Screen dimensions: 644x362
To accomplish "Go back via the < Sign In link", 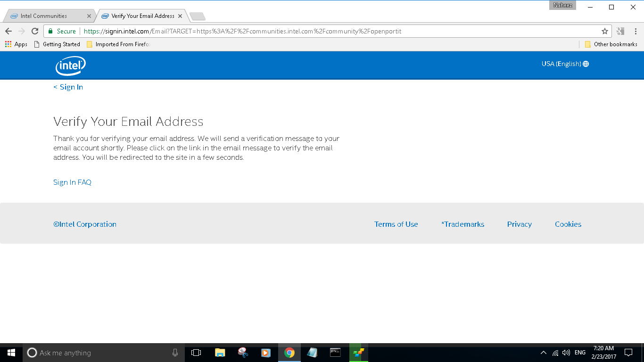I will (x=68, y=87).
